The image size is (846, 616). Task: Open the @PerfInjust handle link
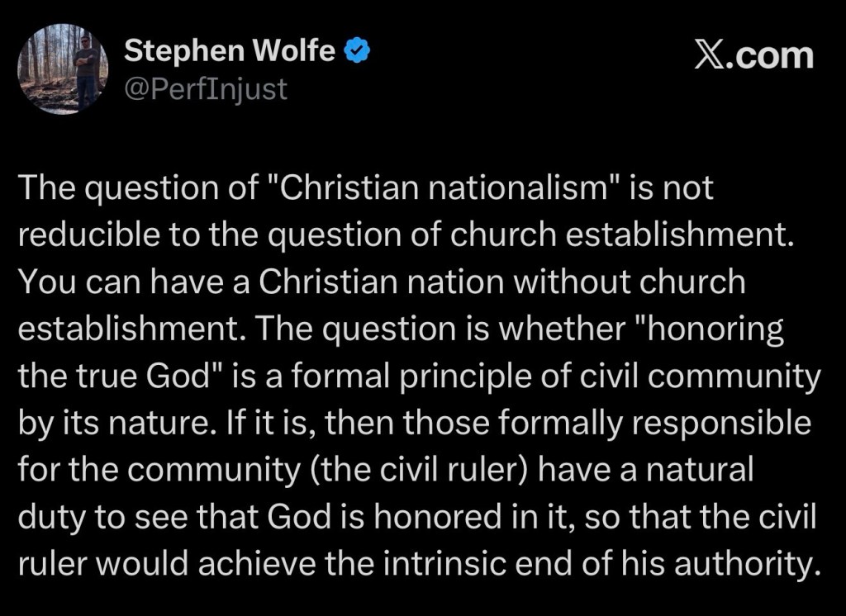(205, 88)
